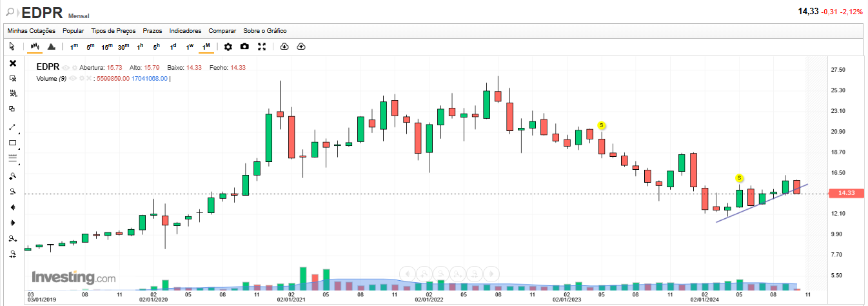Select 5 minute timeframe
The width and height of the screenshot is (868, 306).
click(x=90, y=46)
